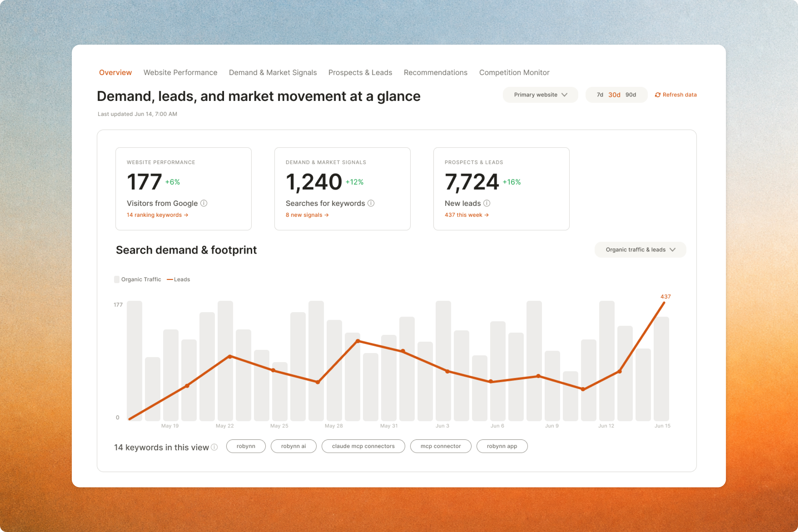The width and height of the screenshot is (798, 532).
Task: Click the +12% change indicator
Action: point(354,182)
